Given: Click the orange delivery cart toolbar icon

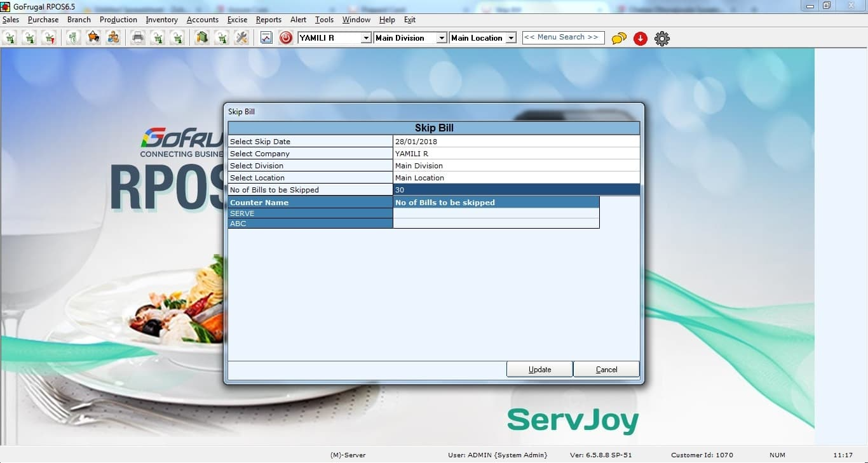Looking at the screenshot, I should click(93, 38).
